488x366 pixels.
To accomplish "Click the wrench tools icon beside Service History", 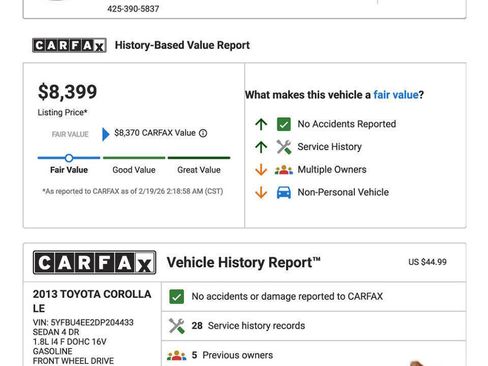I will (x=284, y=147).
